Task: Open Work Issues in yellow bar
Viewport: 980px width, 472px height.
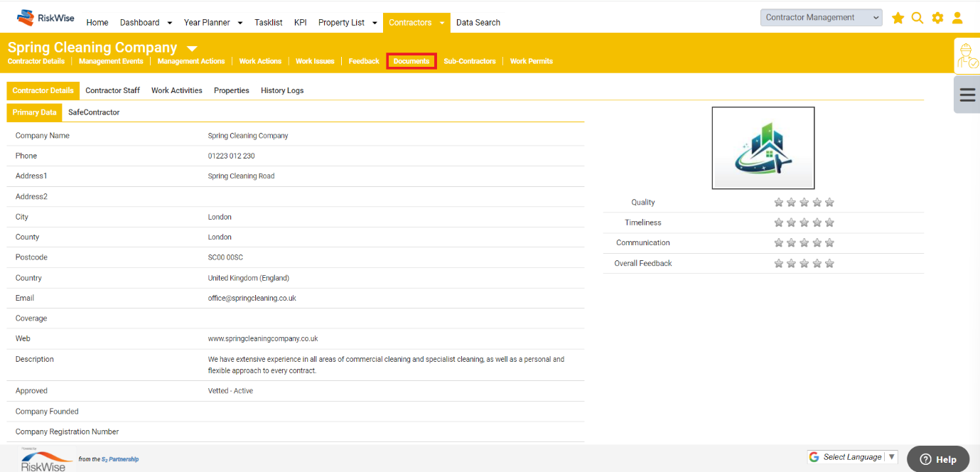Action: pyautogui.click(x=315, y=61)
